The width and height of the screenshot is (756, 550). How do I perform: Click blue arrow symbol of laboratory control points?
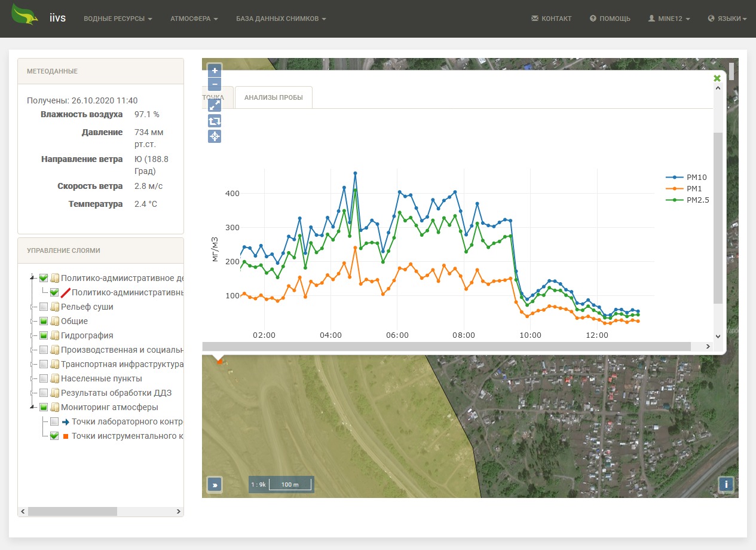click(x=66, y=421)
